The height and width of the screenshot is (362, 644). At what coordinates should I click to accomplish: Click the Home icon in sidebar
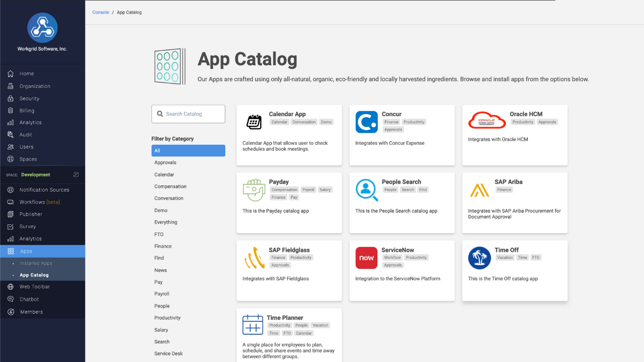pos(11,74)
